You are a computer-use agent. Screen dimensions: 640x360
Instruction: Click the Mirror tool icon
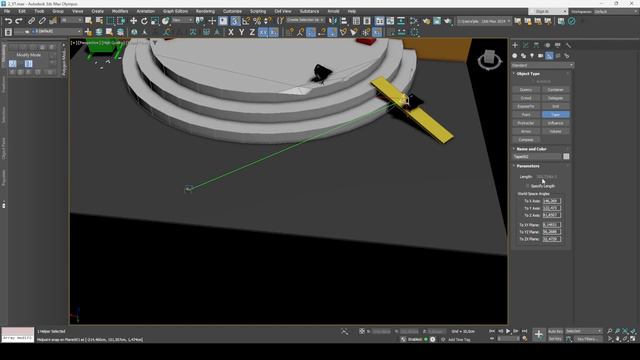click(333, 21)
